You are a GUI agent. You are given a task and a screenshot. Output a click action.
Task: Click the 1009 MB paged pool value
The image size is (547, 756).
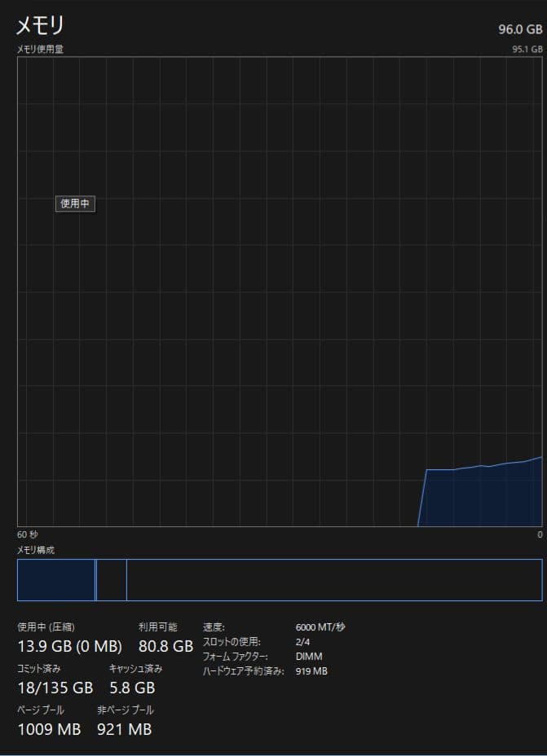49,729
